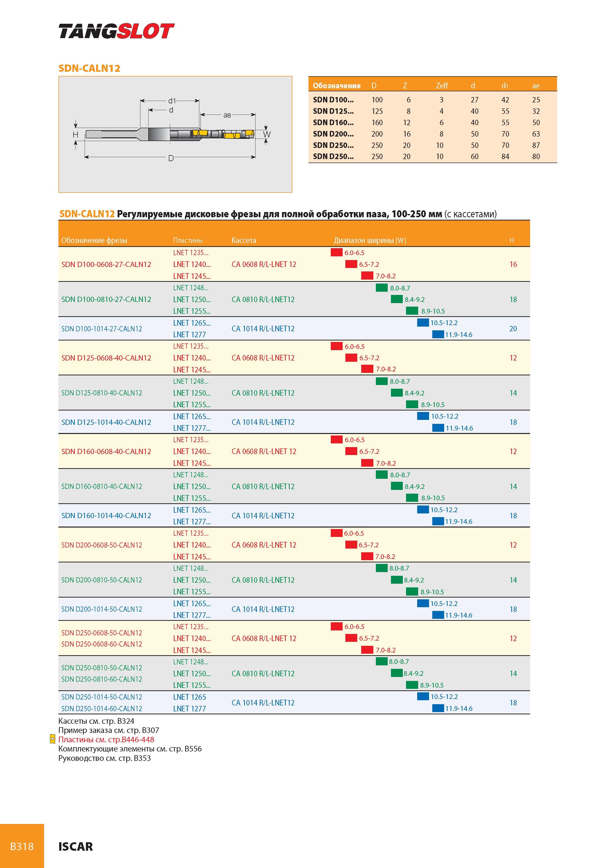
Task: Select SDN D200-0608-50-CALN12 designation
Action: tap(102, 545)
